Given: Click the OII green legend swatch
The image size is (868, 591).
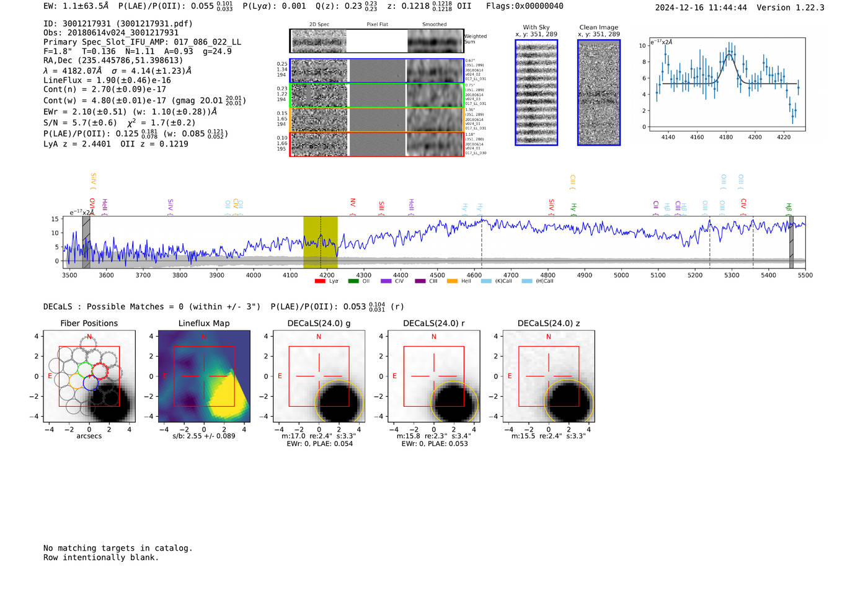Looking at the screenshot, I should 353,282.
